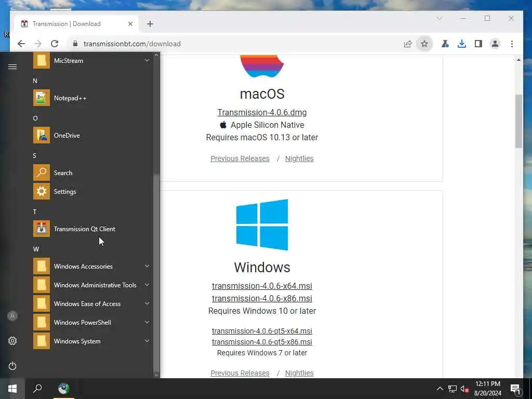This screenshot has width=532, height=399.
Task: Launch Notepad++ from the Start menu
Action: 91,98
